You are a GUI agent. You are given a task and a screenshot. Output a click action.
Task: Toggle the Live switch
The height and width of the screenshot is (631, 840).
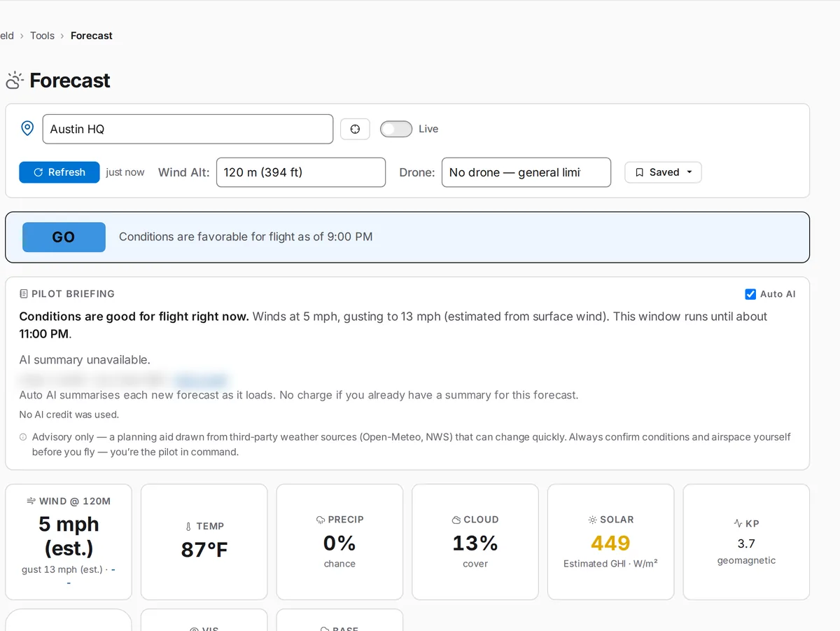395,129
